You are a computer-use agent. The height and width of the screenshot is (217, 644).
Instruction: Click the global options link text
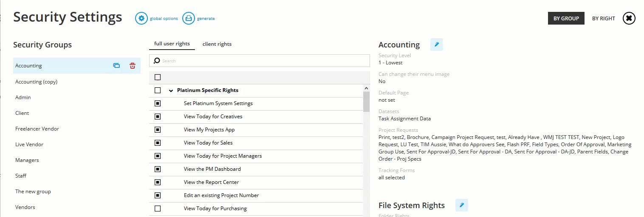[x=164, y=19]
